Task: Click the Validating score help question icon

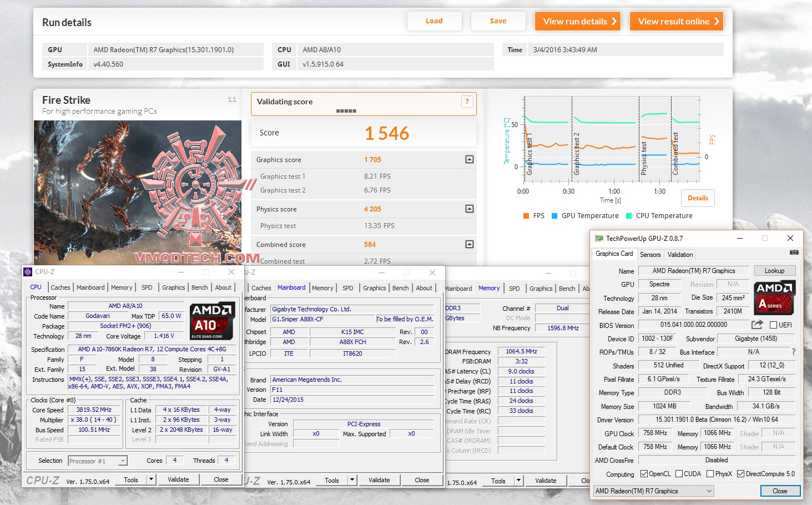Action: pos(467,102)
